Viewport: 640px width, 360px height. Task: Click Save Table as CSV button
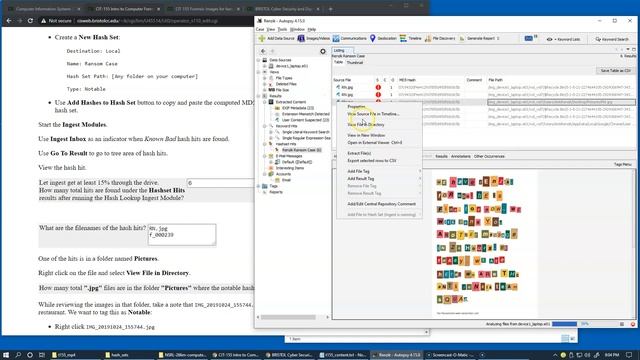pyautogui.click(x=616, y=71)
